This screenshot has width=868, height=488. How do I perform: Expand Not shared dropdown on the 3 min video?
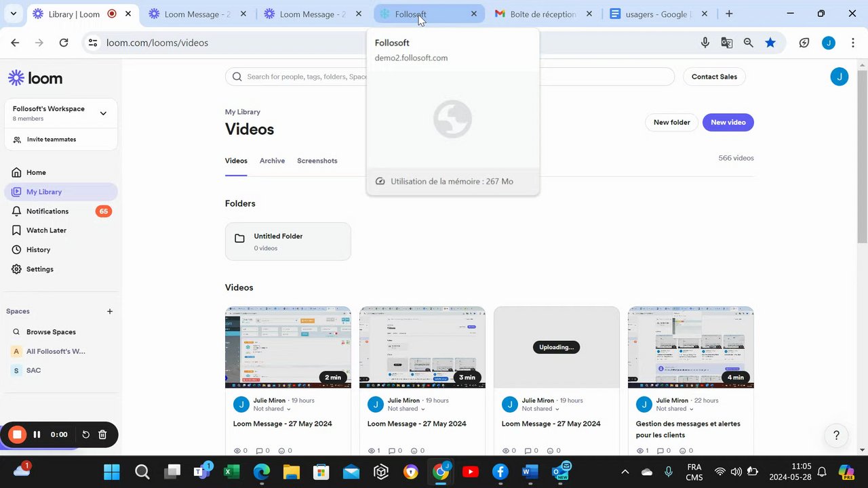406,409
